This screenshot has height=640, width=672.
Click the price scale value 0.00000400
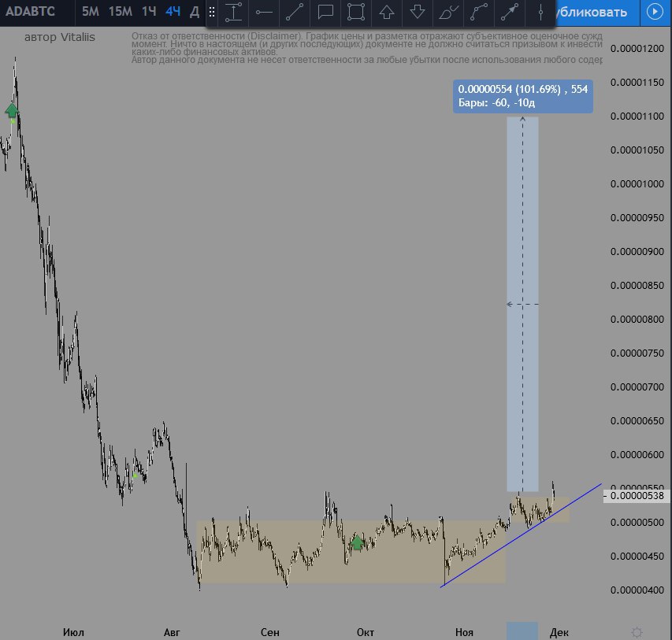pos(637,590)
